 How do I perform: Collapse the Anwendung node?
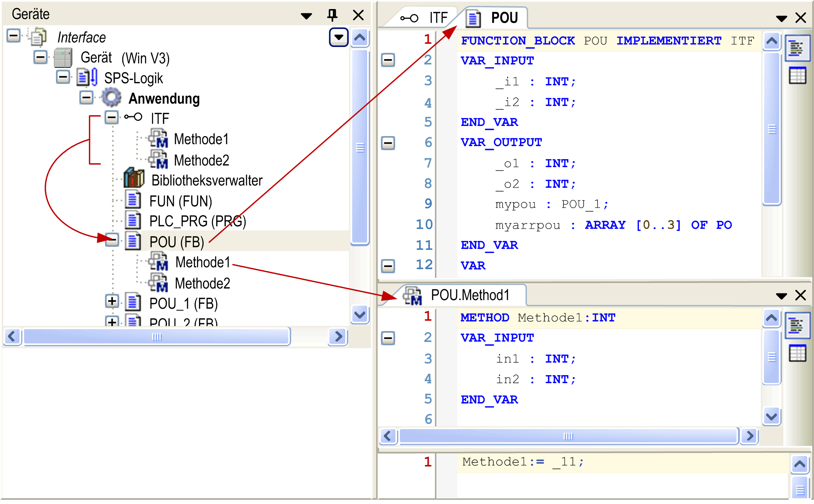pyautogui.click(x=86, y=97)
